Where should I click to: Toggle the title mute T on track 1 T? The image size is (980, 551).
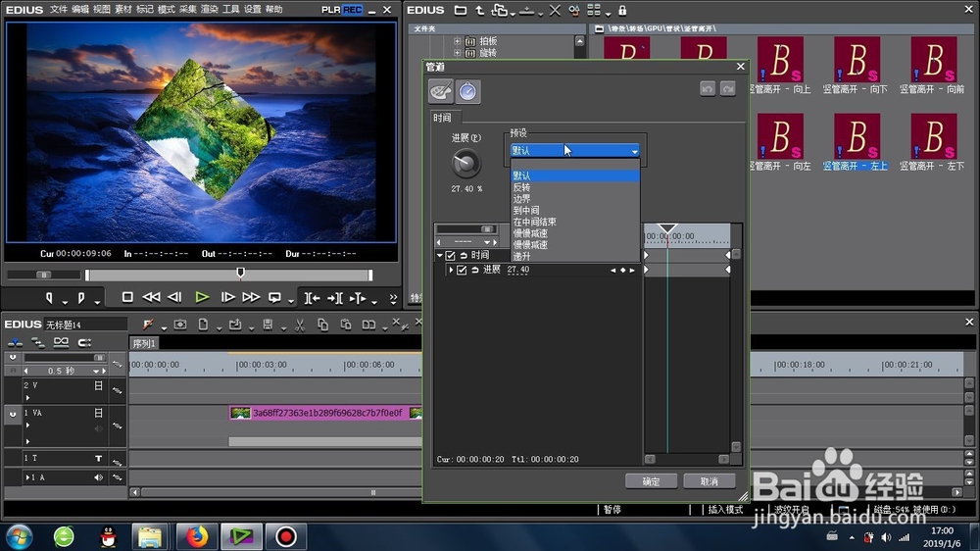tap(98, 459)
